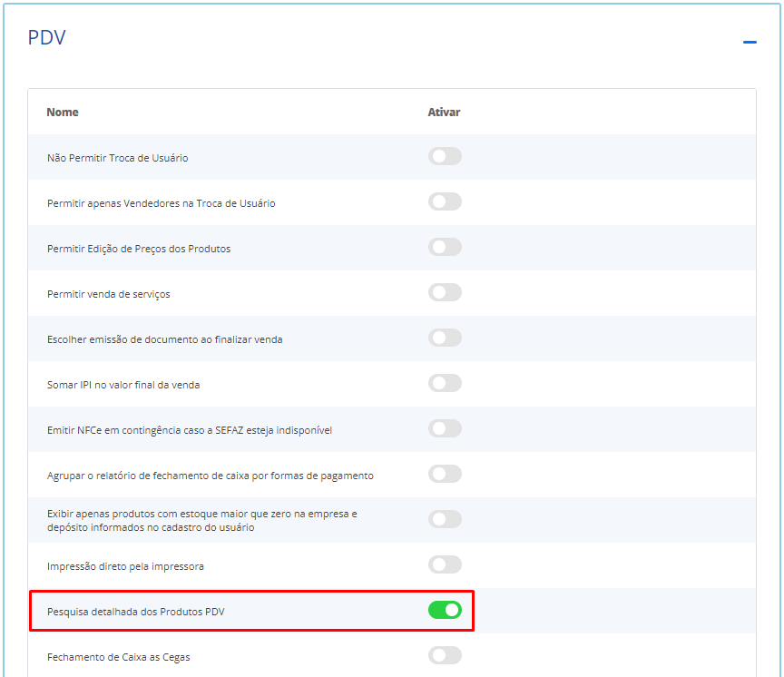Enable Permitir Edição de Preços dos Produtos
The width and height of the screenshot is (784, 677).
coord(445,247)
